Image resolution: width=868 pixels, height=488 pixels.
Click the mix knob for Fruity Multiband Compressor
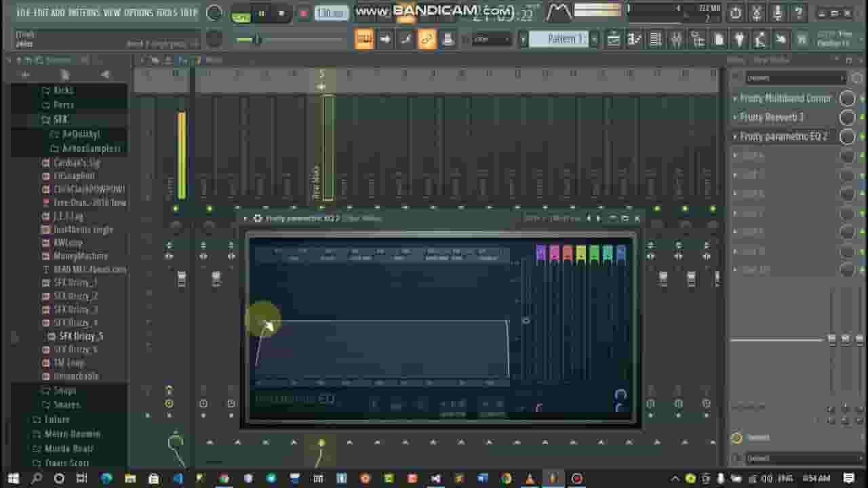[x=847, y=98]
